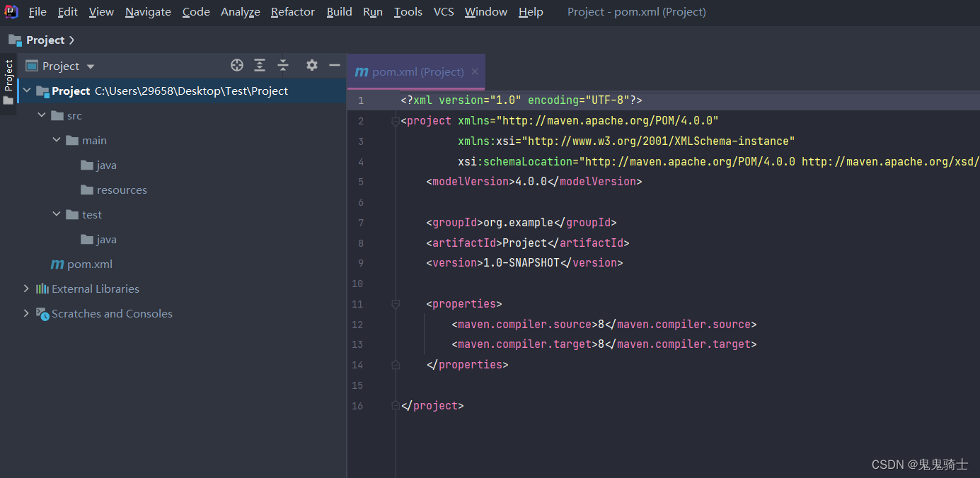
Task: Open the Run menu
Action: (x=373, y=12)
